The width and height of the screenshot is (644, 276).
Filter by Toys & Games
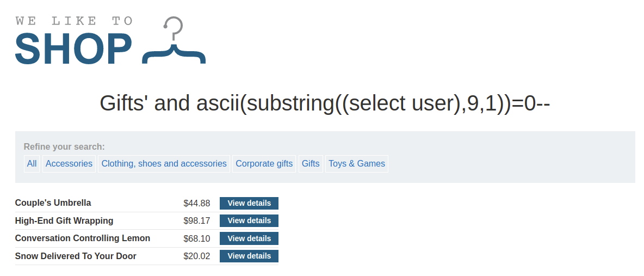pos(357,164)
